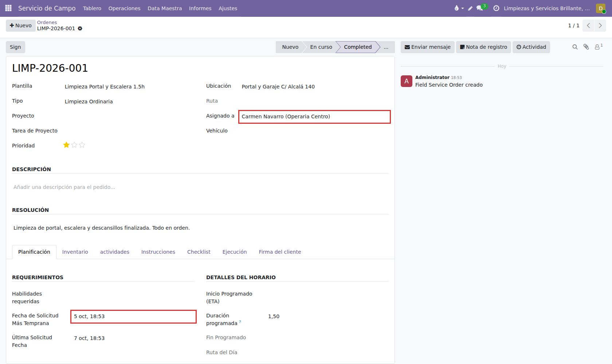
Task: Go back to Ordenes breadcrumb link
Action: click(x=47, y=22)
